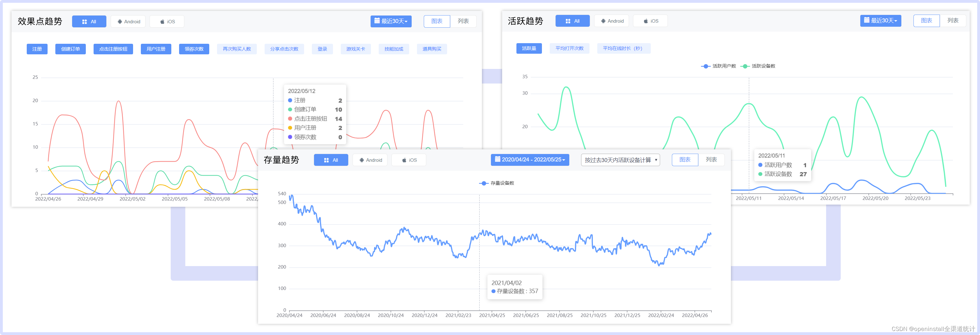Click 点击注册按钮 row in 2022/05/12 tooltip

pyautogui.click(x=315, y=119)
